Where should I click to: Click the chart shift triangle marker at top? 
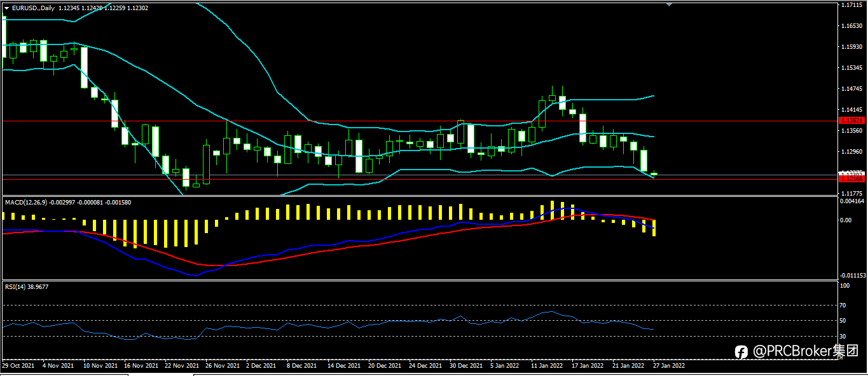[x=668, y=4]
